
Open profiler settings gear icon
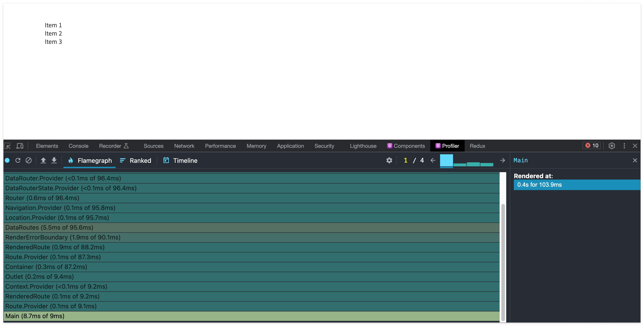389,160
